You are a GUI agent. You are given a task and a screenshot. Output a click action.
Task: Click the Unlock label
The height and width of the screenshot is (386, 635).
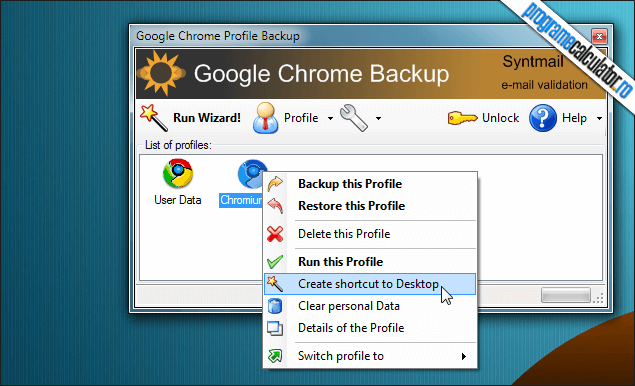click(501, 118)
